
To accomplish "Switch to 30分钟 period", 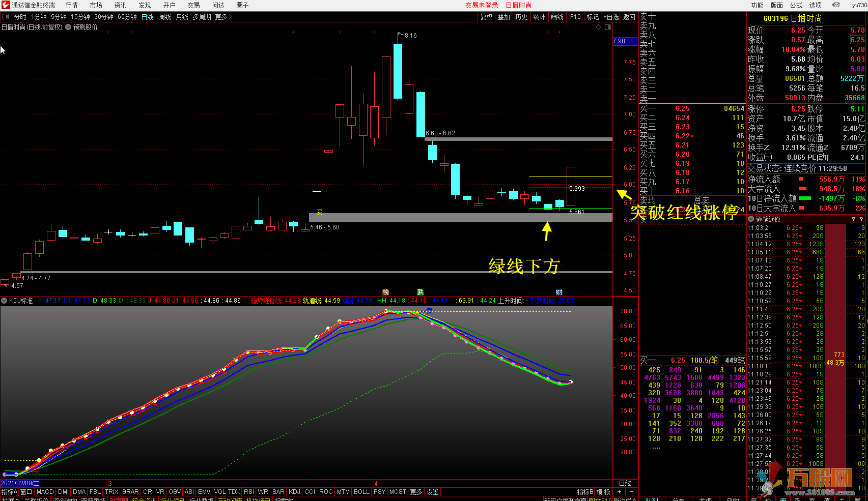I will point(104,17).
